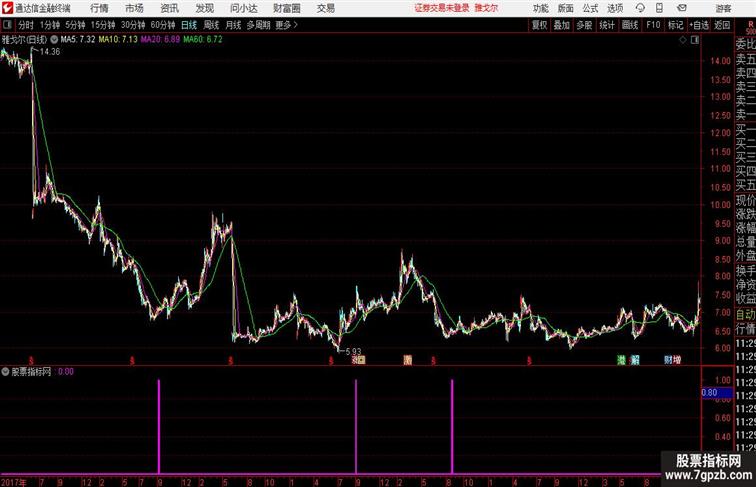Add stock via +自选 button

[699, 25]
